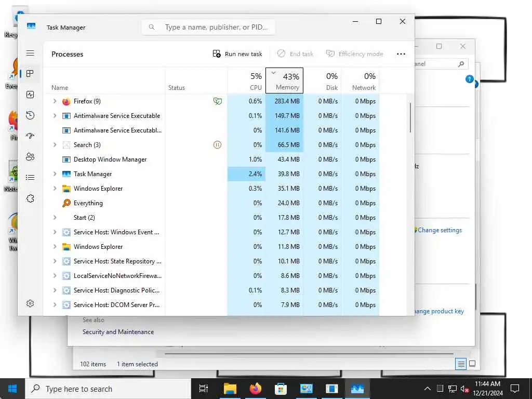Select the Everything process row
This screenshot has width=532, height=399.
click(x=211, y=203)
